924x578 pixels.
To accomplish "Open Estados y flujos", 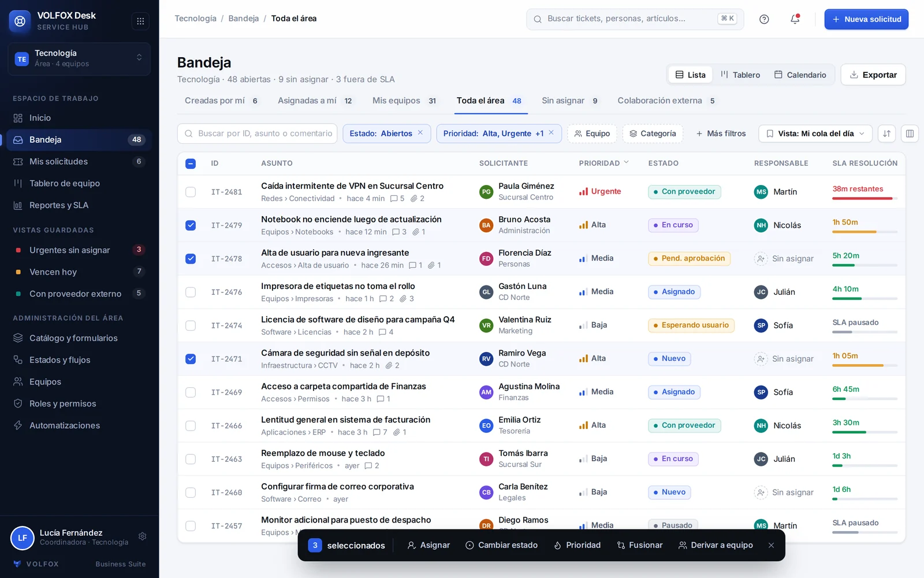I will [x=79, y=360].
